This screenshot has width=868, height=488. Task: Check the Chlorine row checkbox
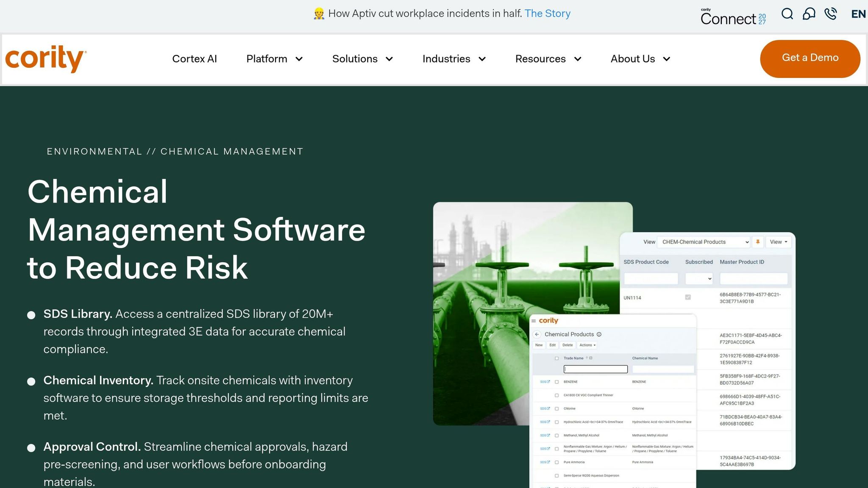pos(557,409)
